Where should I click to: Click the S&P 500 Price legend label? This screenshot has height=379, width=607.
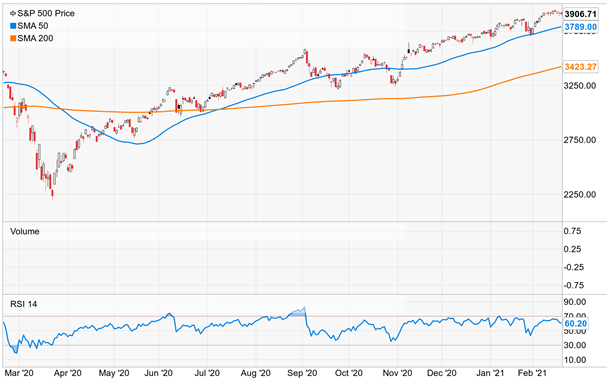click(46, 14)
